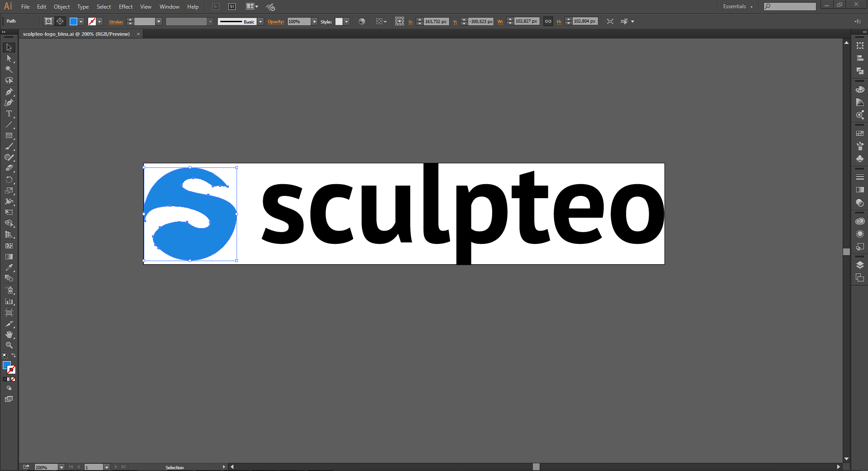This screenshot has width=868, height=471.
Task: Select the Pen tool
Action: click(x=9, y=92)
